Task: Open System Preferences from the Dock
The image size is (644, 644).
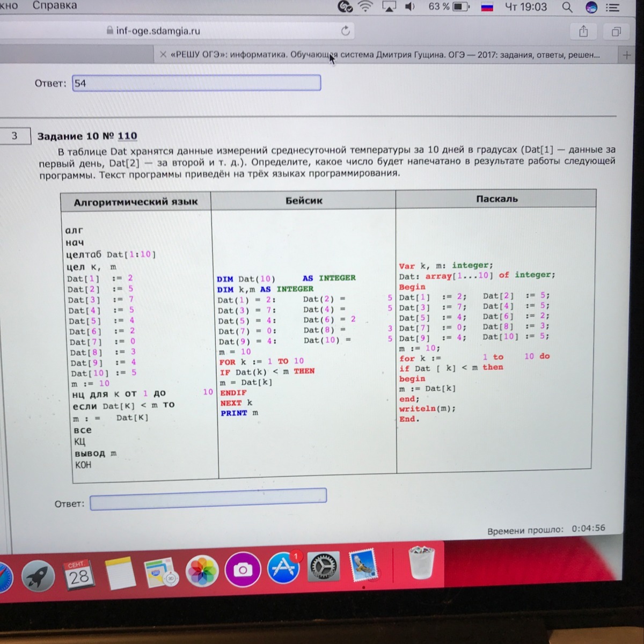Action: point(324,568)
